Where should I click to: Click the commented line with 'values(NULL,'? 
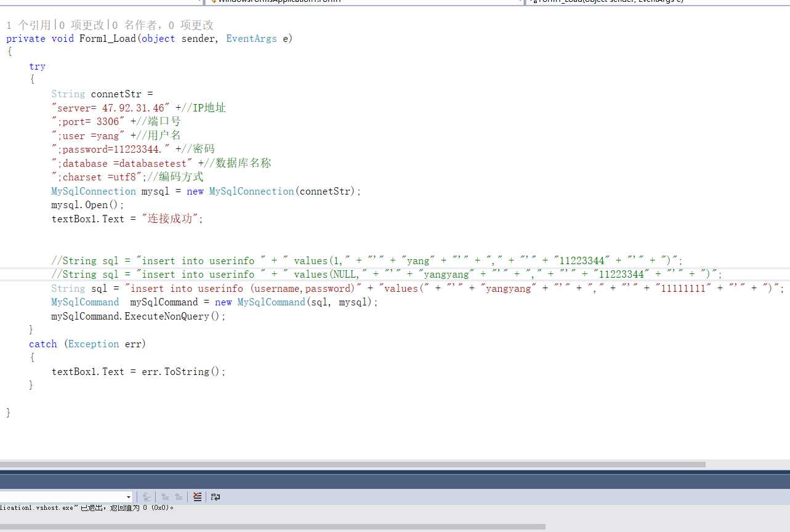point(387,275)
